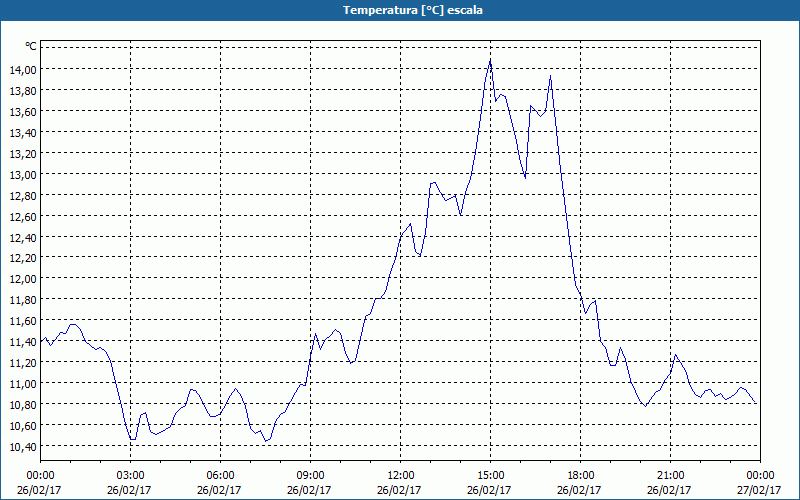This screenshot has width=800, height=500.
Task: Select the '06:00' time label
Action: coord(220,476)
